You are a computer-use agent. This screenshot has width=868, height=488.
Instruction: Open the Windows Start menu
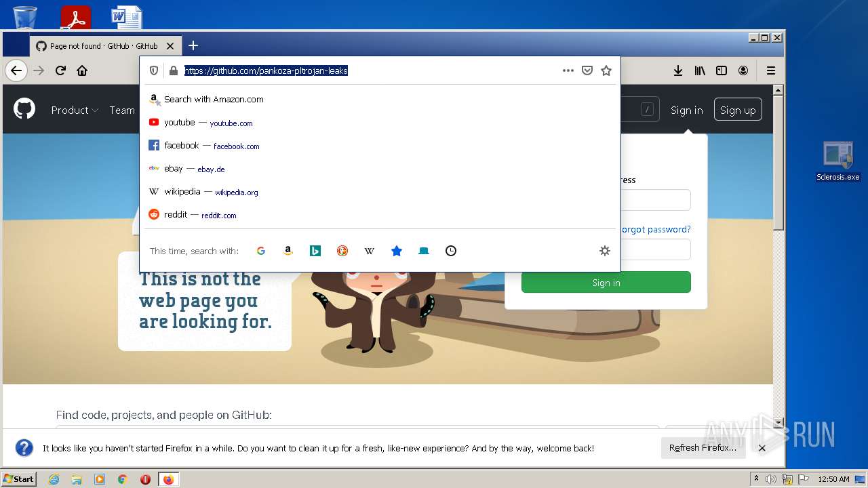19,479
